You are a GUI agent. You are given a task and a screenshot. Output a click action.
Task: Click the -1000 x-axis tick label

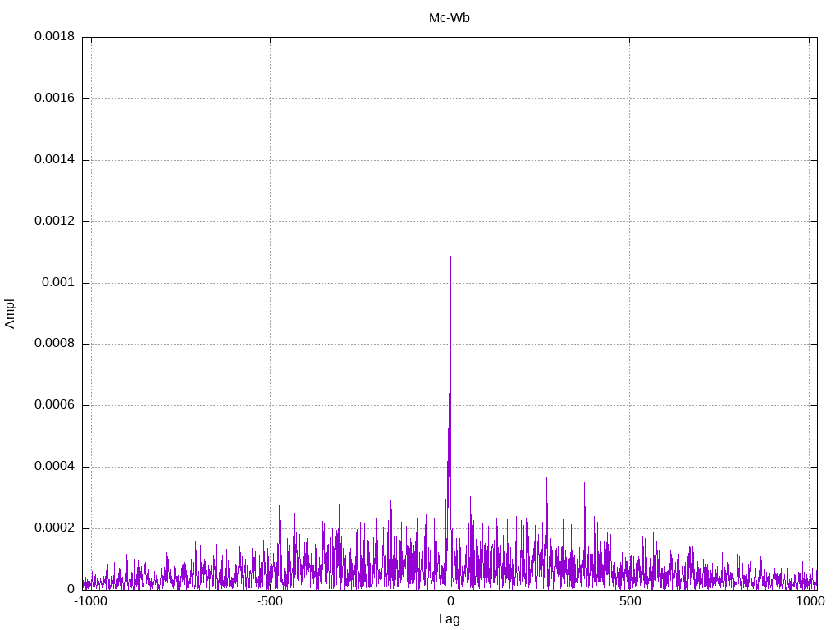pos(90,601)
